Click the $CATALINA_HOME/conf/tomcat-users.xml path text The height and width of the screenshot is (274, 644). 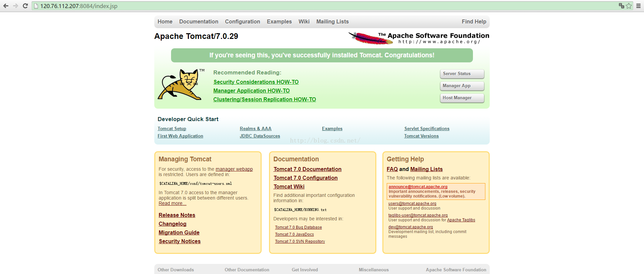point(196,183)
